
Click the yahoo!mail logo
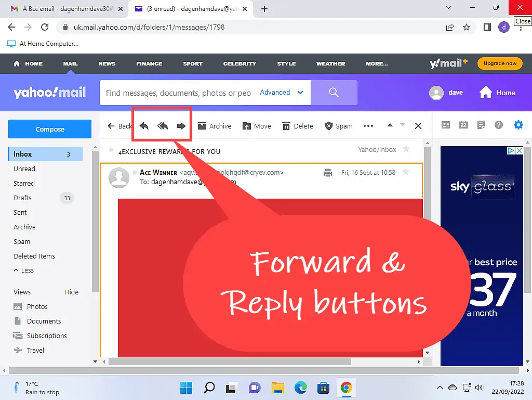(49, 93)
